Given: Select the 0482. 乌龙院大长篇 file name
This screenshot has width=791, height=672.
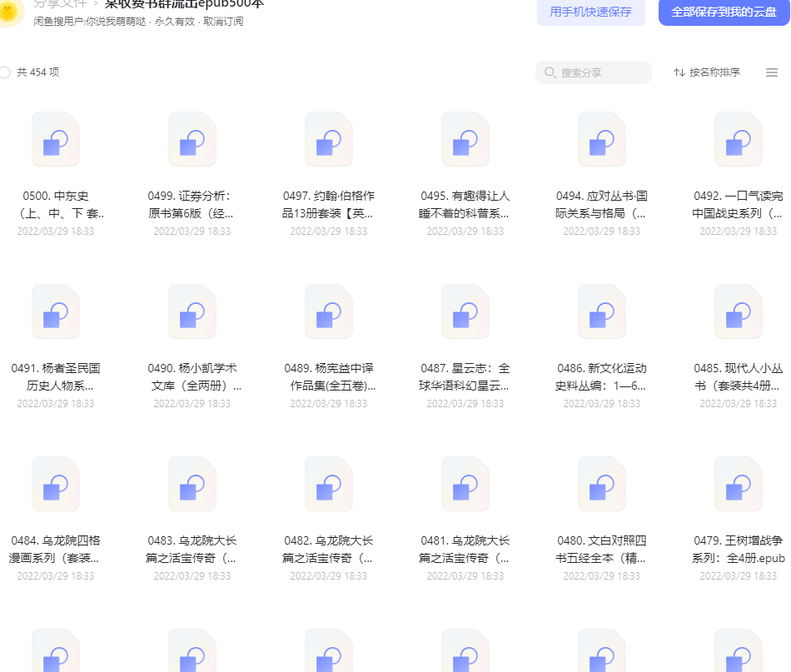Looking at the screenshot, I should 328,550.
